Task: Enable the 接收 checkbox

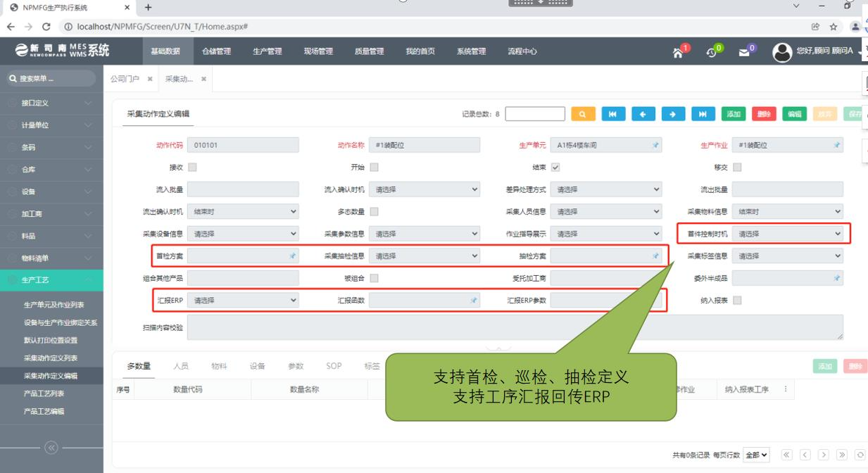Action: [193, 168]
